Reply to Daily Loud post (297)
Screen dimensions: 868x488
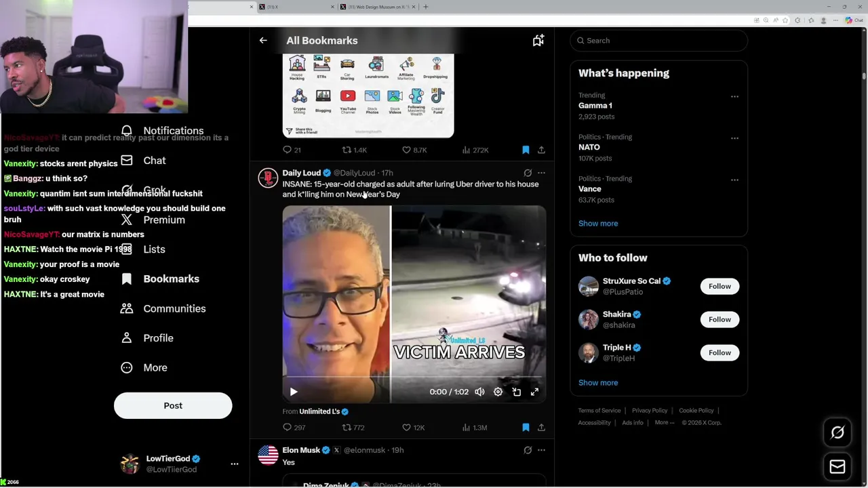click(x=294, y=428)
